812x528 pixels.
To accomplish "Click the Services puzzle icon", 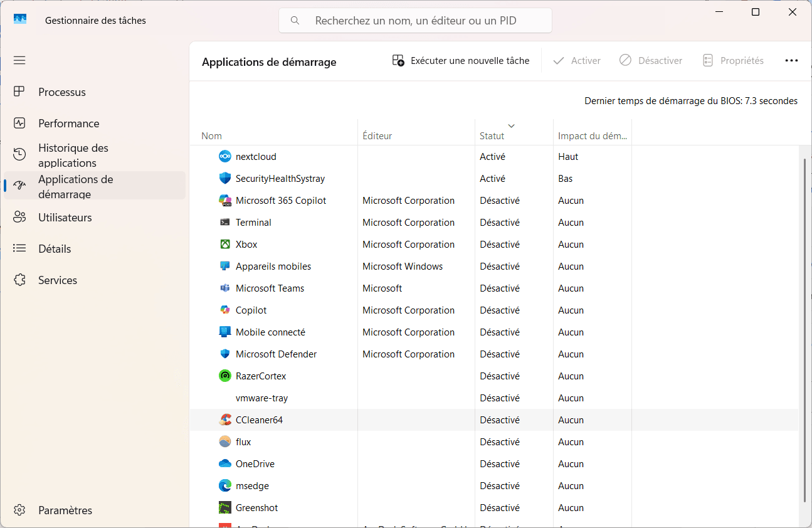I will 19,280.
